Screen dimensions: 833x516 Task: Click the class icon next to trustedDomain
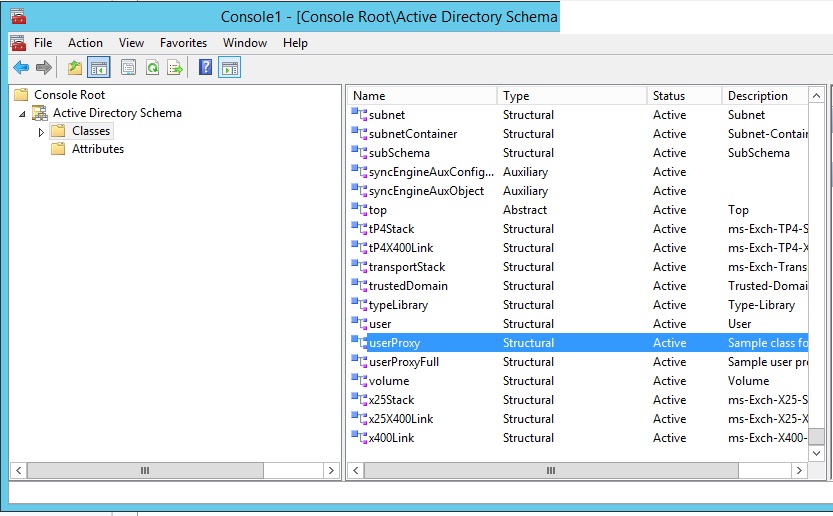pos(359,285)
